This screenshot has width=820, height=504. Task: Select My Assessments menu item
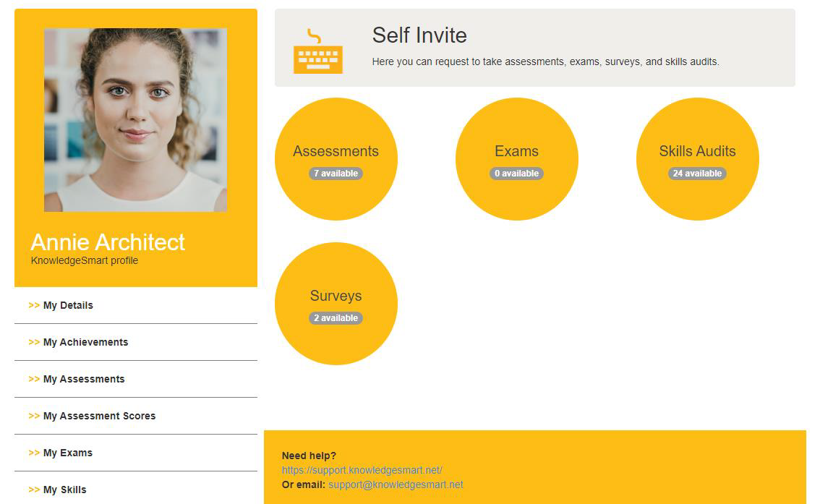84,379
